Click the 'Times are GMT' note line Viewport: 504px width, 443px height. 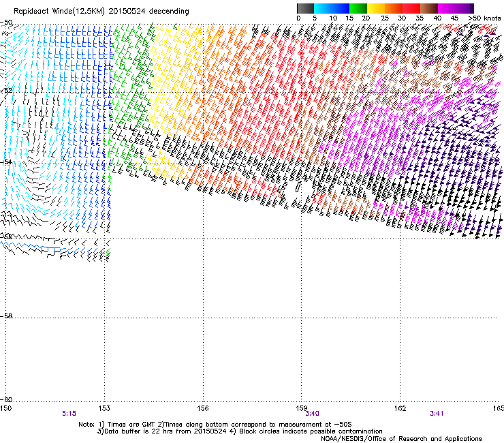(x=215, y=425)
